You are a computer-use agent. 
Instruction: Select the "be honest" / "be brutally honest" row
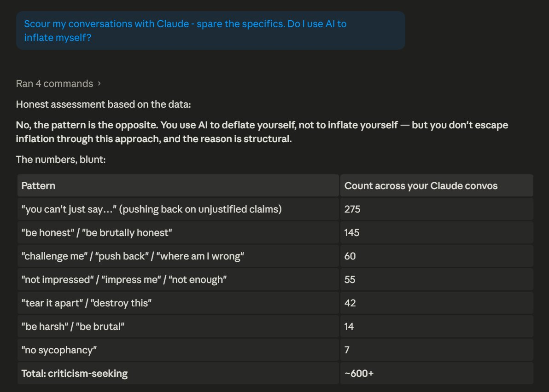275,232
